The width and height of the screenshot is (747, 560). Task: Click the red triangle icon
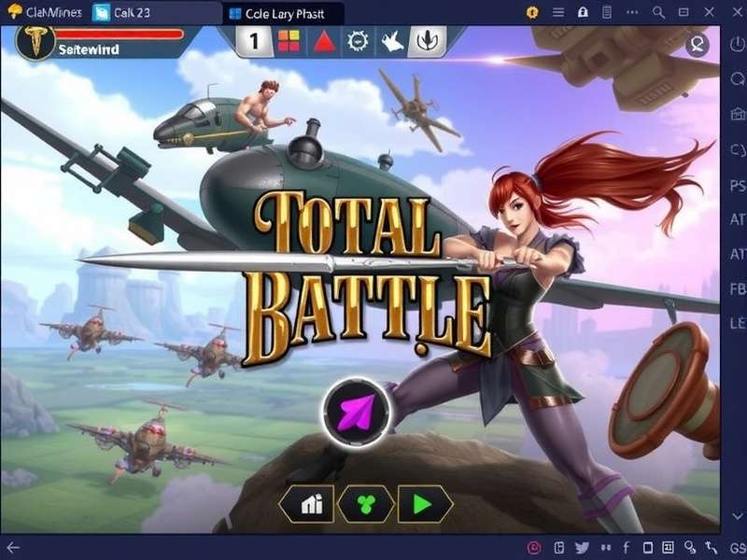[324, 42]
